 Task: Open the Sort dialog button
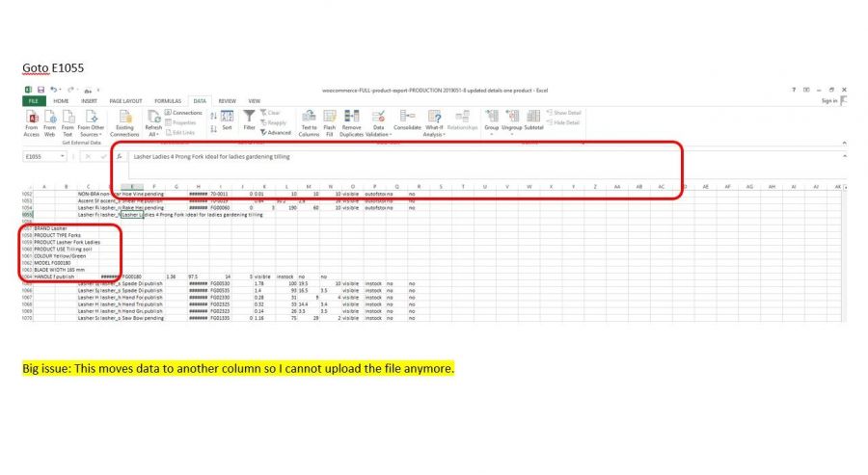click(x=227, y=120)
